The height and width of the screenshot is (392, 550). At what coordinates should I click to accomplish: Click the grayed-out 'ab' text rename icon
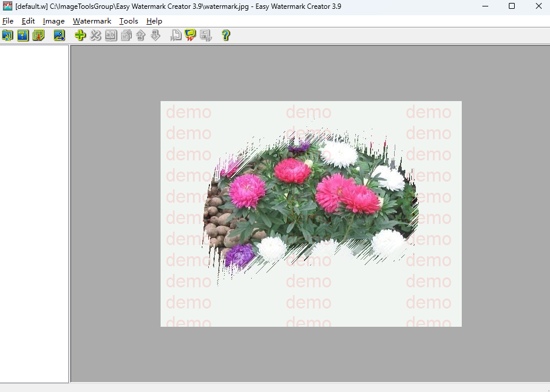111,35
